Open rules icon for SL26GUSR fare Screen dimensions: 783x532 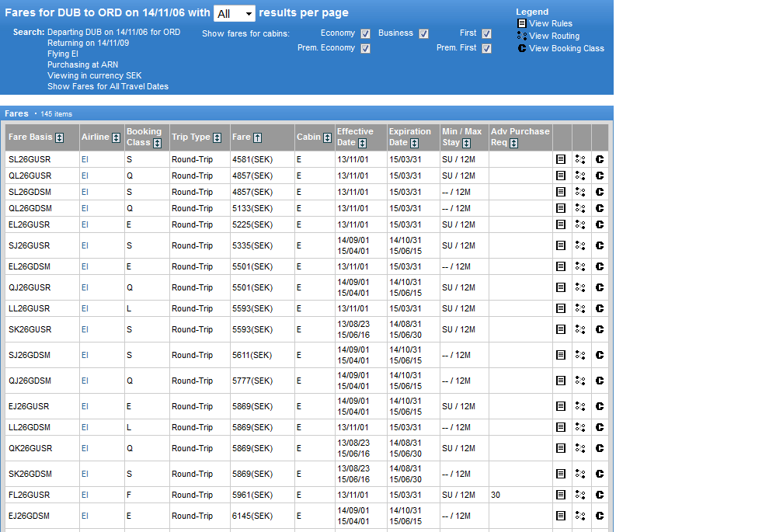[x=561, y=159]
